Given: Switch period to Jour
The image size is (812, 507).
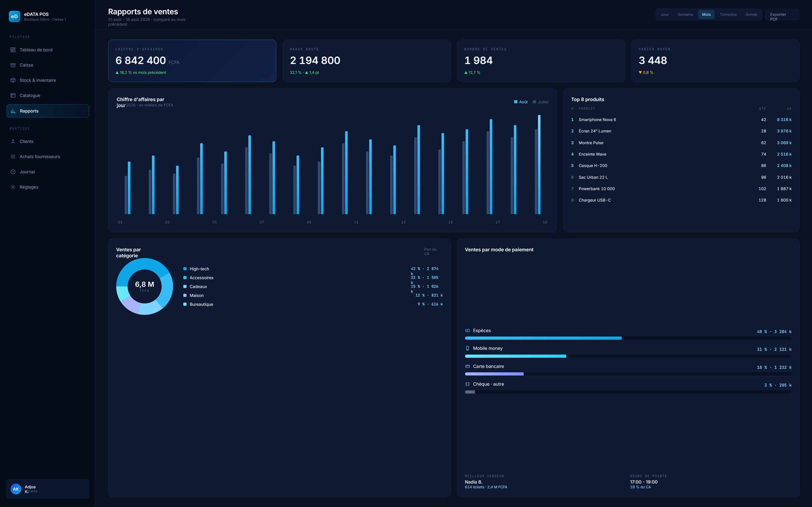Looking at the screenshot, I should pyautogui.click(x=665, y=15).
